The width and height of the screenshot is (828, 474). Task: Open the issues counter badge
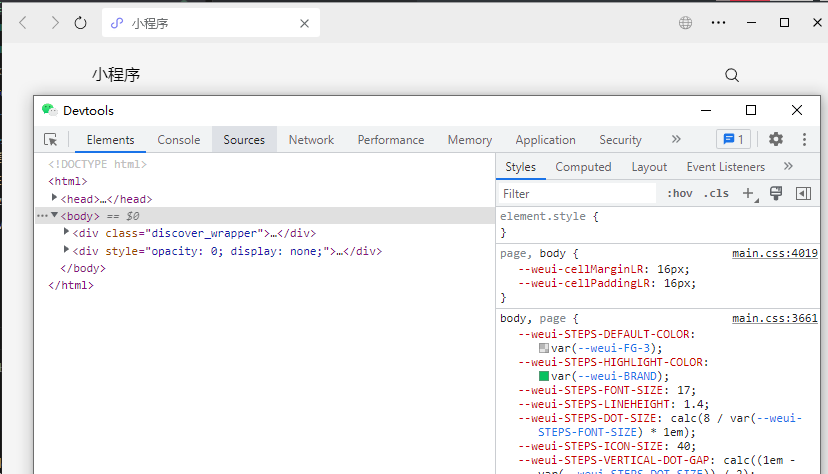tap(733, 139)
